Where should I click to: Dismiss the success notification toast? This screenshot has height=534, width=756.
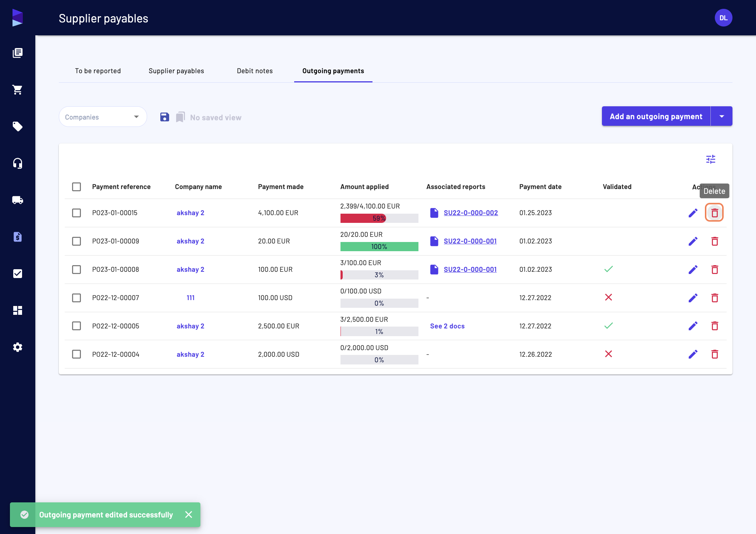[x=189, y=515]
